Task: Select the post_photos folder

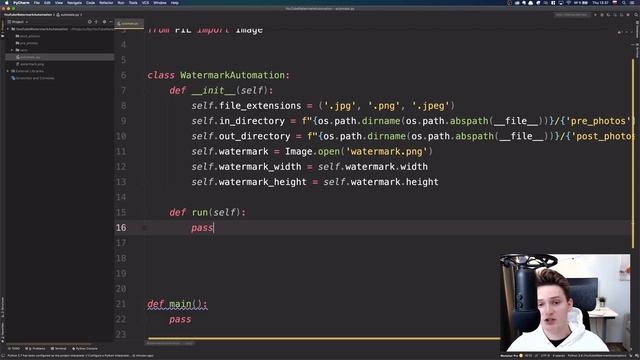Action: coord(28,36)
